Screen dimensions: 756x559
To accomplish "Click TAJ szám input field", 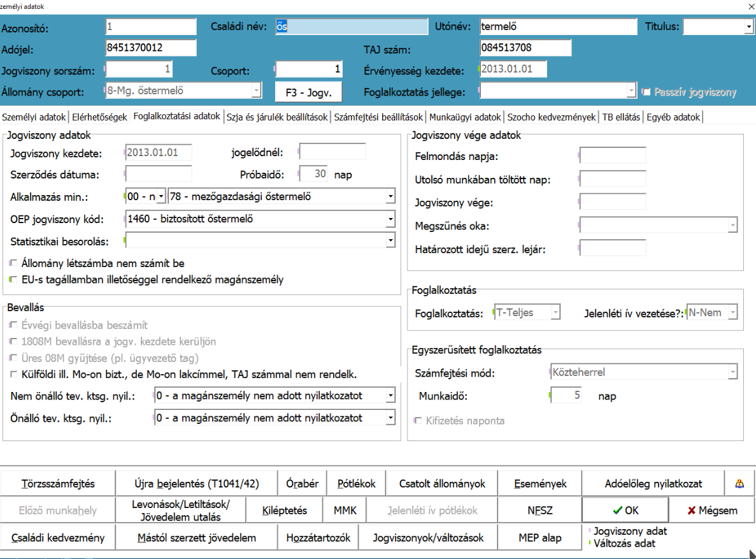I will (525, 47).
